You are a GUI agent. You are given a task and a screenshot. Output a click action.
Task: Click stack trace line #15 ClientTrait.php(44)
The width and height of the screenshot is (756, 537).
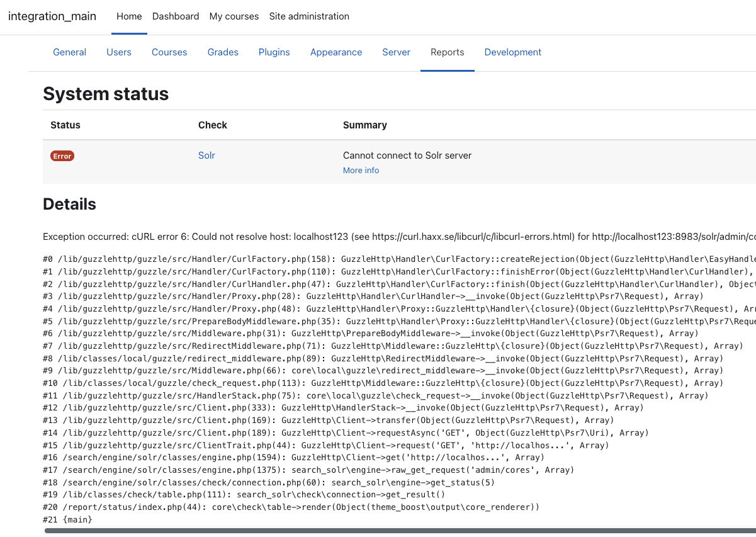point(326,445)
